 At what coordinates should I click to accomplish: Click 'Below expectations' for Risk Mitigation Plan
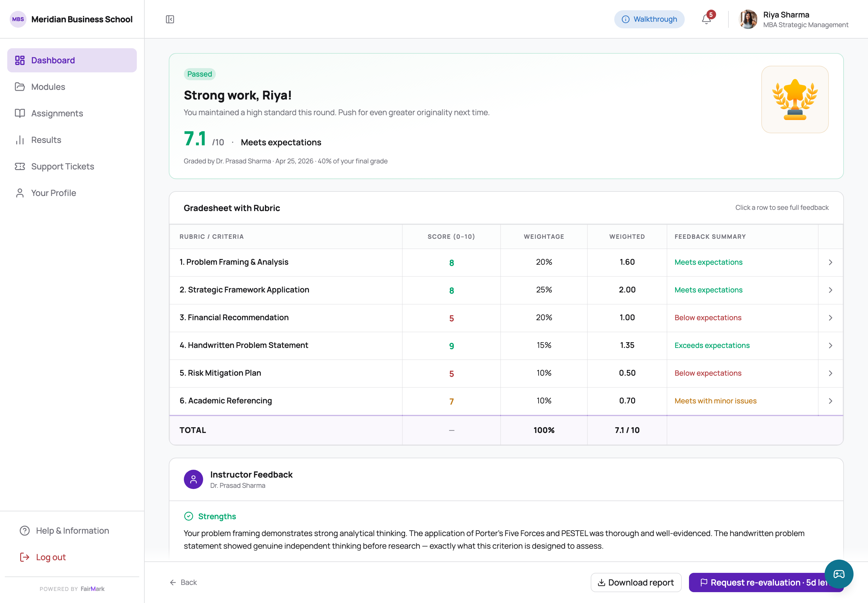click(x=708, y=373)
